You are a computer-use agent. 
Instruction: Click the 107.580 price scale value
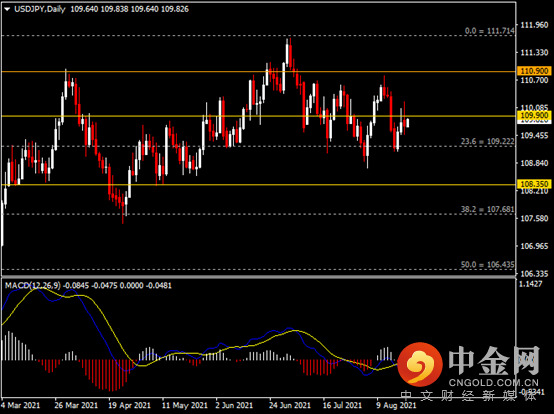(x=534, y=218)
